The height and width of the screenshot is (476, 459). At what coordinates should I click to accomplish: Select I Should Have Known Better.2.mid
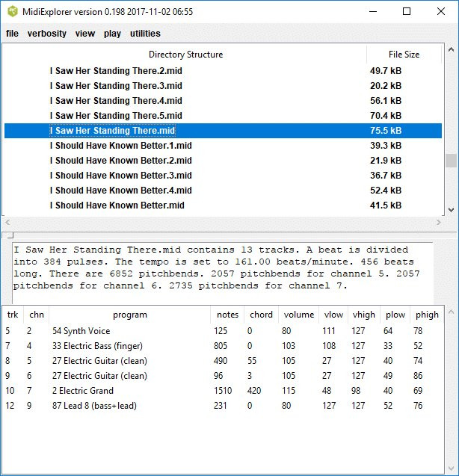point(223,160)
